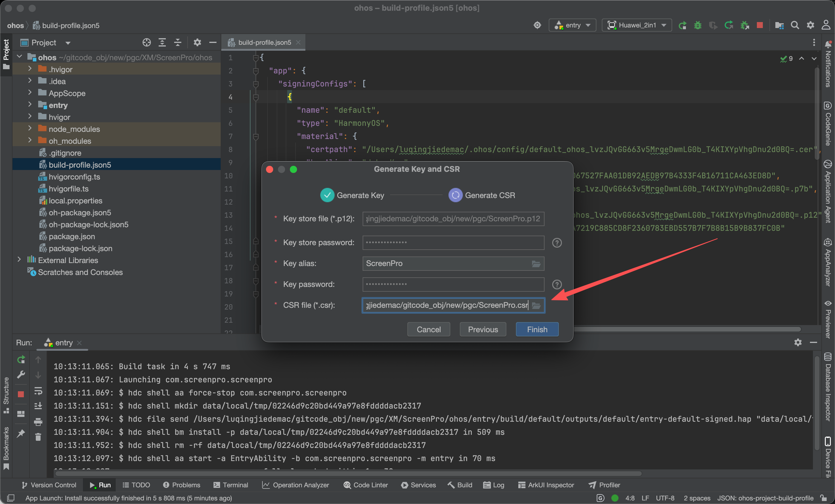Click the Generate CSR step indicator
Screen dimensions: 835x504
point(482,196)
